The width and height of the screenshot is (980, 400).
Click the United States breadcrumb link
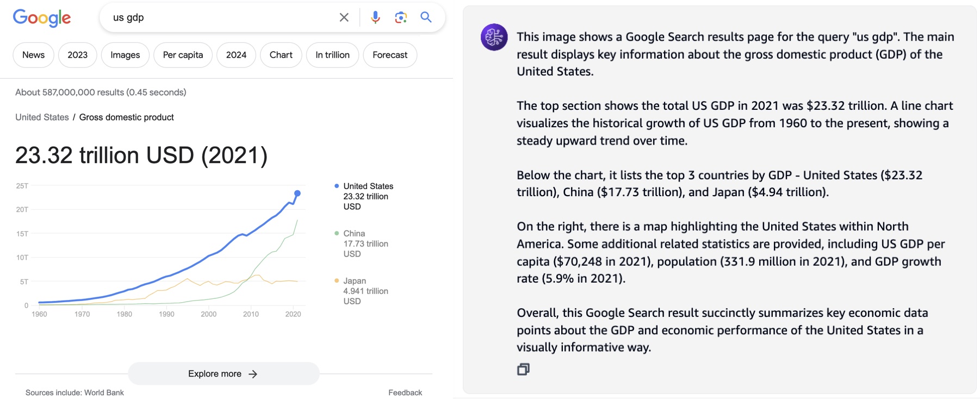42,117
